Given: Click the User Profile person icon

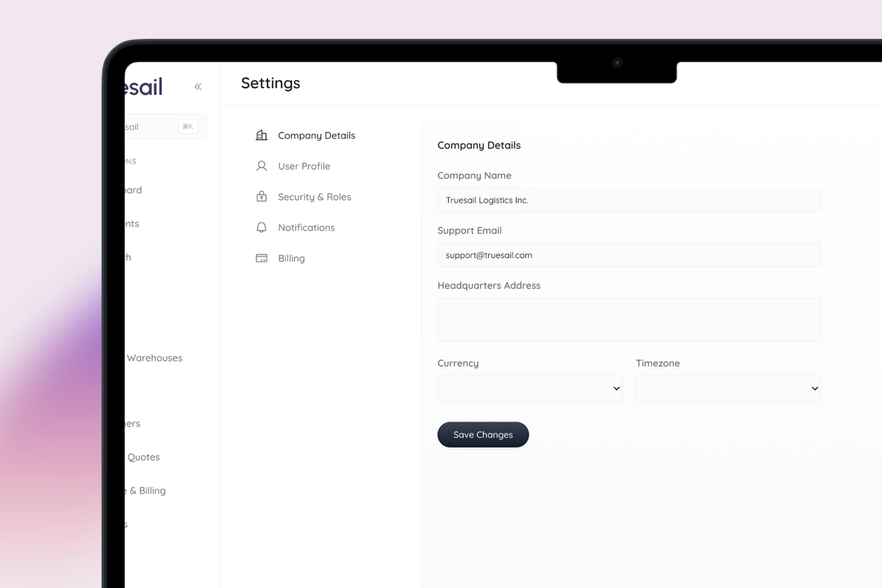Looking at the screenshot, I should coord(261,166).
